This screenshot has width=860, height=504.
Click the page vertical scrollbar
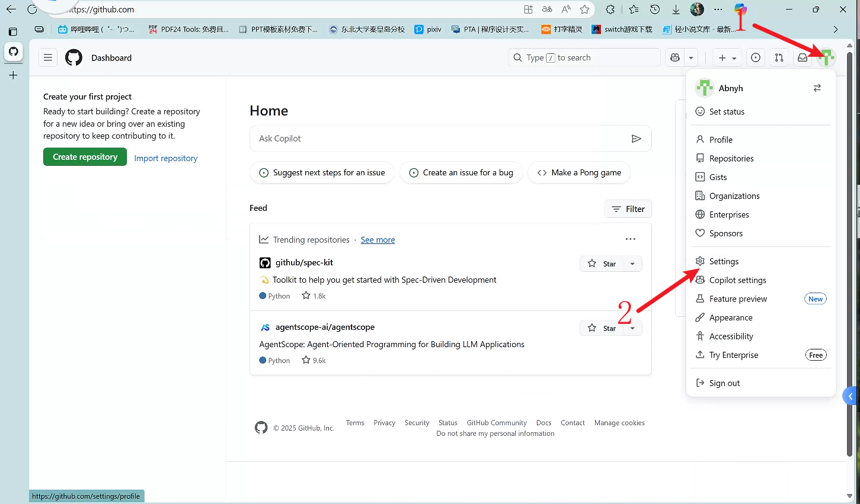[850, 255]
